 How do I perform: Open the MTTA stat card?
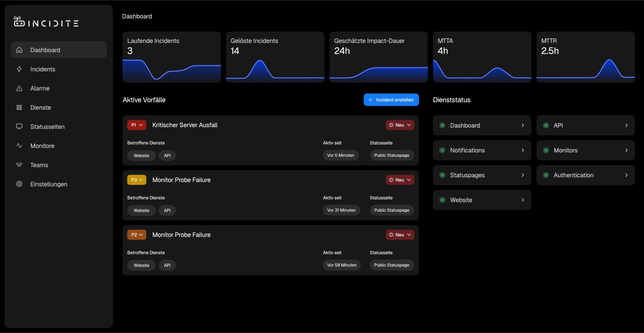tap(482, 57)
